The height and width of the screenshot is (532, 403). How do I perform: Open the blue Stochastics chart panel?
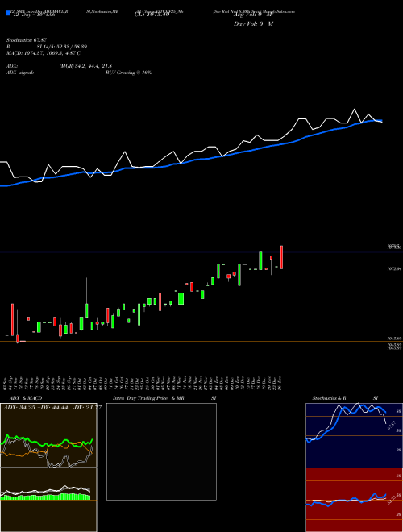pyautogui.click(x=354, y=435)
